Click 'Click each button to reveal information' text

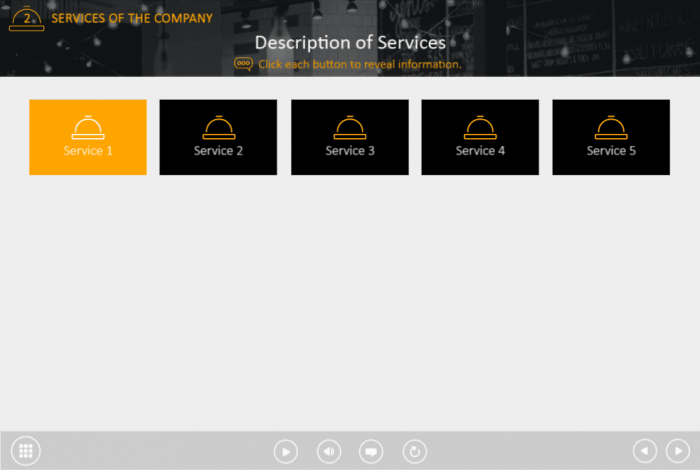[360, 64]
